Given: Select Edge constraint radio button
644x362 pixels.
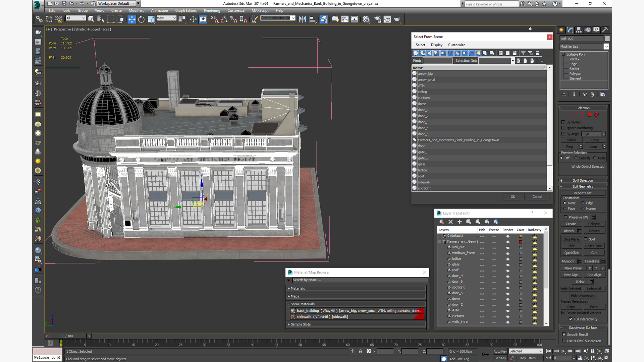Looking at the screenshot, I should pos(583,203).
